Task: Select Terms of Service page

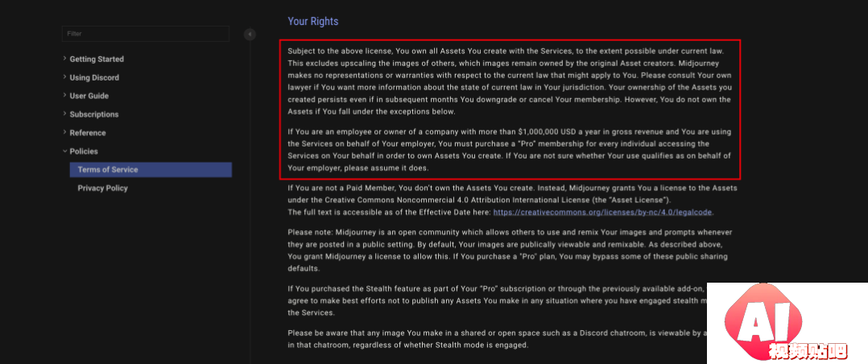Action: point(151,170)
